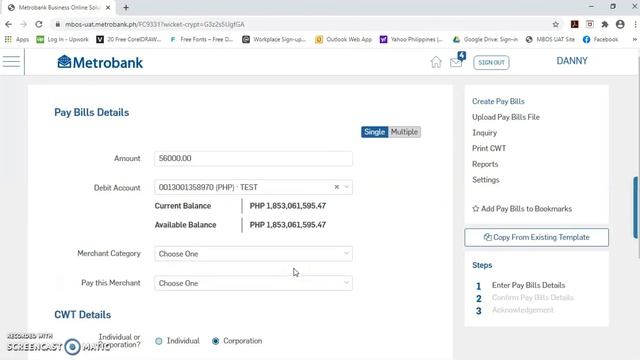Open the MBOS UAT Site bookmark
Screen dimensions: 640x360
coord(550,39)
